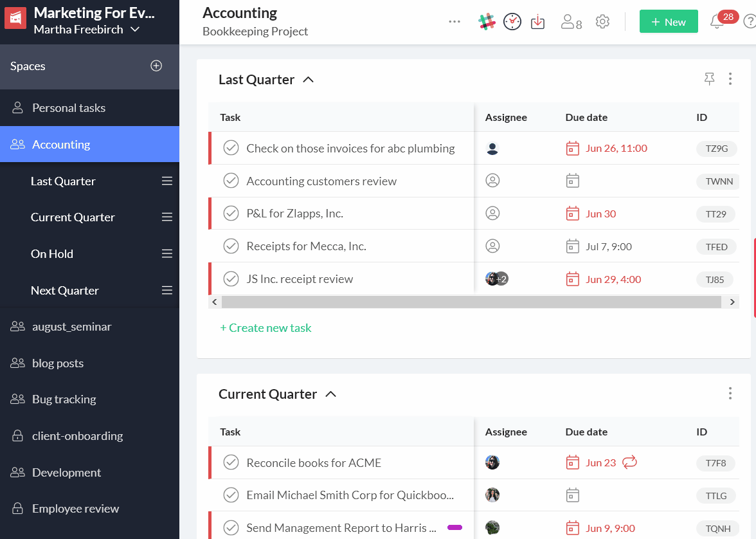
Task: Open task Receipts for Mecca, Inc.
Action: [306, 246]
